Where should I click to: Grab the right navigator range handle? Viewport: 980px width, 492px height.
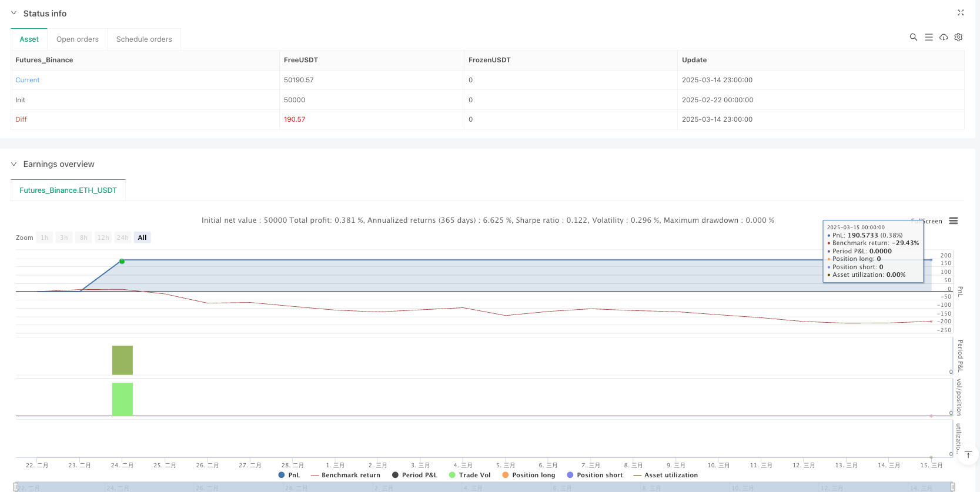952,487
